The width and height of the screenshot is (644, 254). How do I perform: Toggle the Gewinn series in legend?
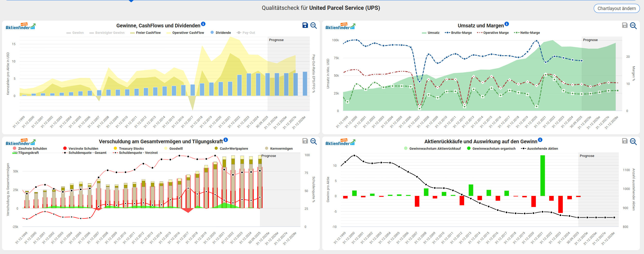pyautogui.click(x=75, y=33)
